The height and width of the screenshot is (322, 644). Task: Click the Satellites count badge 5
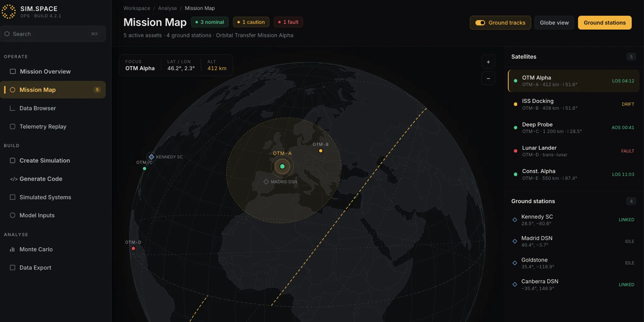click(631, 57)
